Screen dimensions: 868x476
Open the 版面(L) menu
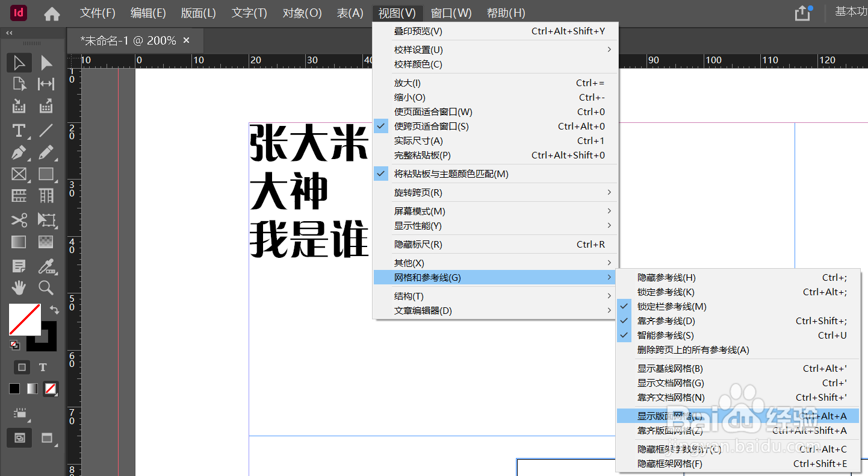tap(199, 13)
